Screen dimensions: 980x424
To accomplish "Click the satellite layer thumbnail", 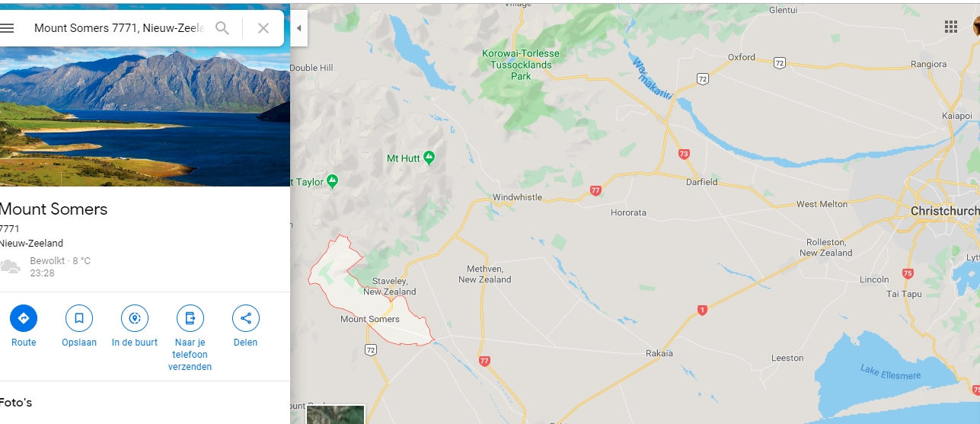I will coord(336,415).
